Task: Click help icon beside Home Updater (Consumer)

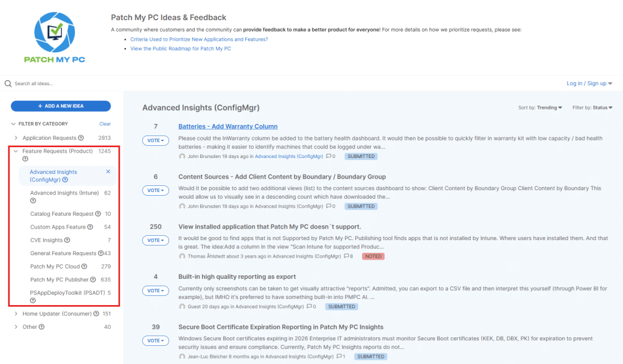Action: [x=96, y=314]
